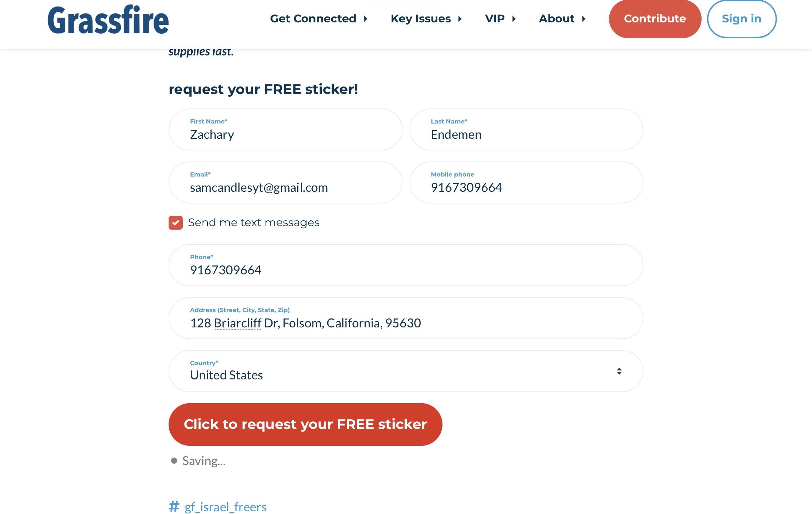Expand the Get Connected menu
Screen dimensions: 812x514
(x=319, y=19)
